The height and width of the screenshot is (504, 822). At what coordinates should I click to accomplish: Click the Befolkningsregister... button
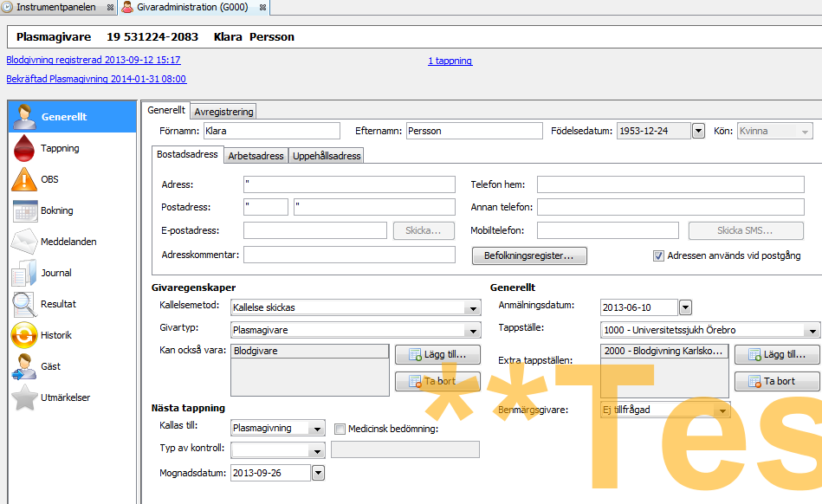[529, 255]
